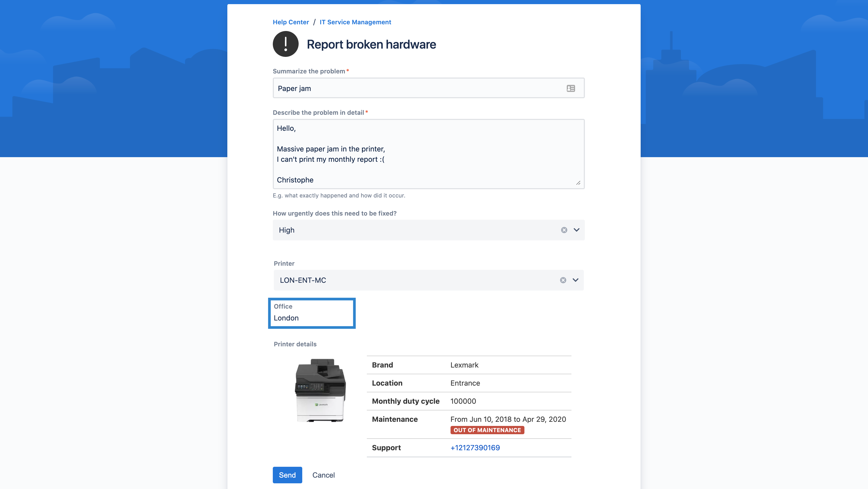Open the urgency dropdown using its chevron
Screen dimensions: 868x489
pyautogui.click(x=576, y=230)
